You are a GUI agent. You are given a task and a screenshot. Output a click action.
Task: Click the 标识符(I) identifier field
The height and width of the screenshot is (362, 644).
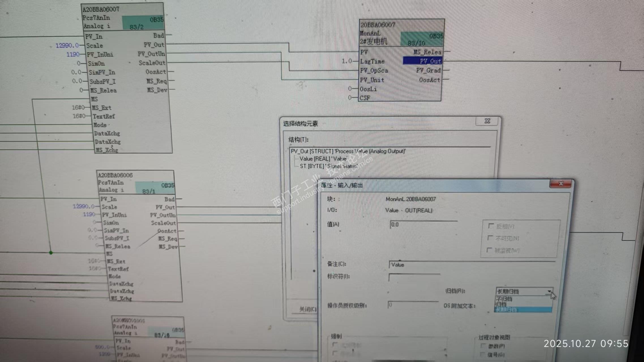pyautogui.click(x=414, y=277)
